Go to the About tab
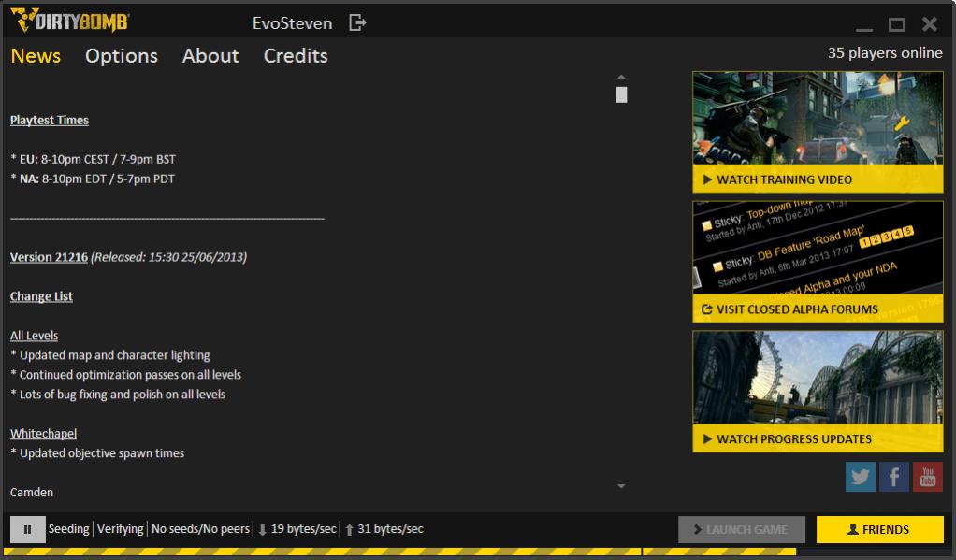This screenshot has height=560, width=956. (x=210, y=56)
